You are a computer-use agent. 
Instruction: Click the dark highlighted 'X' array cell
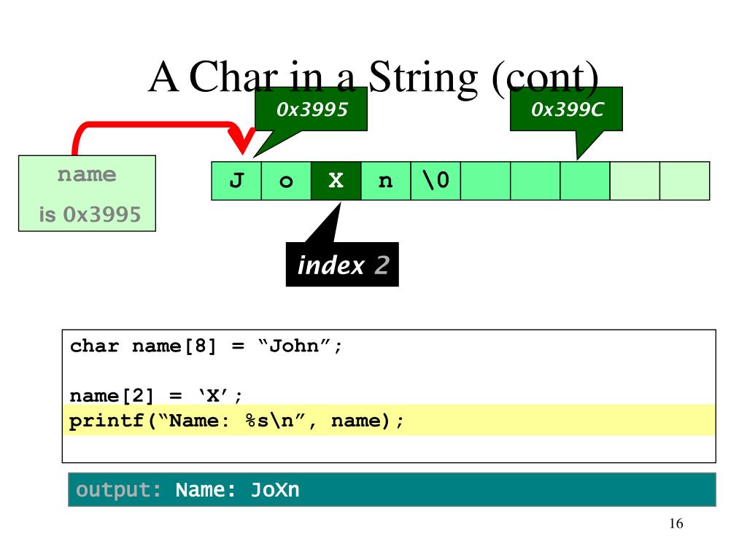click(336, 181)
